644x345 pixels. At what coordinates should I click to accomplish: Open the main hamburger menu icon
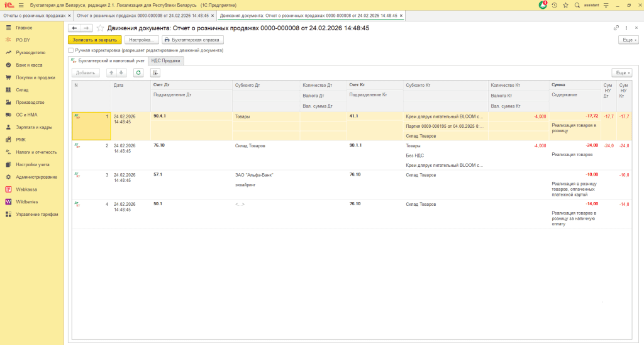(x=21, y=4)
